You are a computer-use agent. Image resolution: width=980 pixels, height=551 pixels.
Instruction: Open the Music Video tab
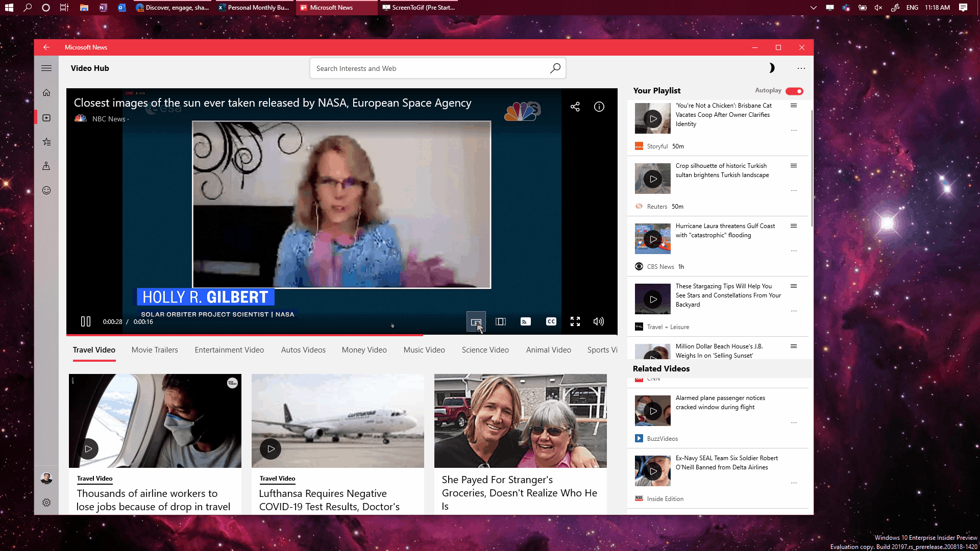[424, 350]
